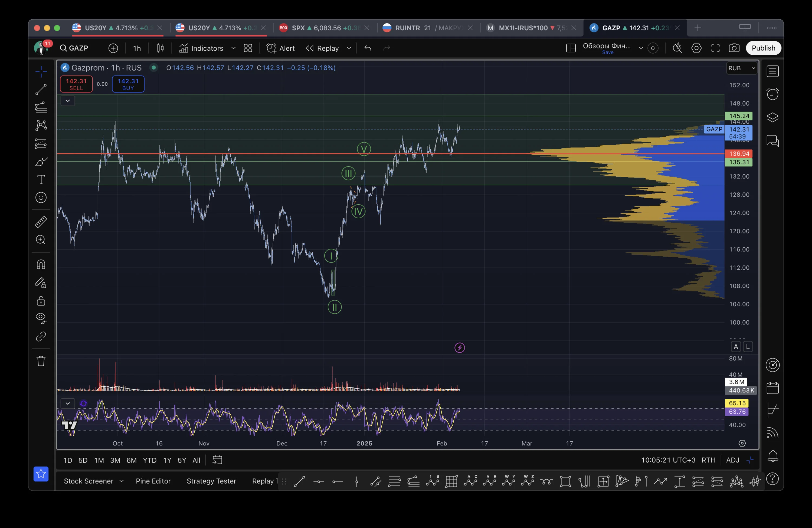
Task: Open the GAZP symbol search
Action: [x=74, y=48]
